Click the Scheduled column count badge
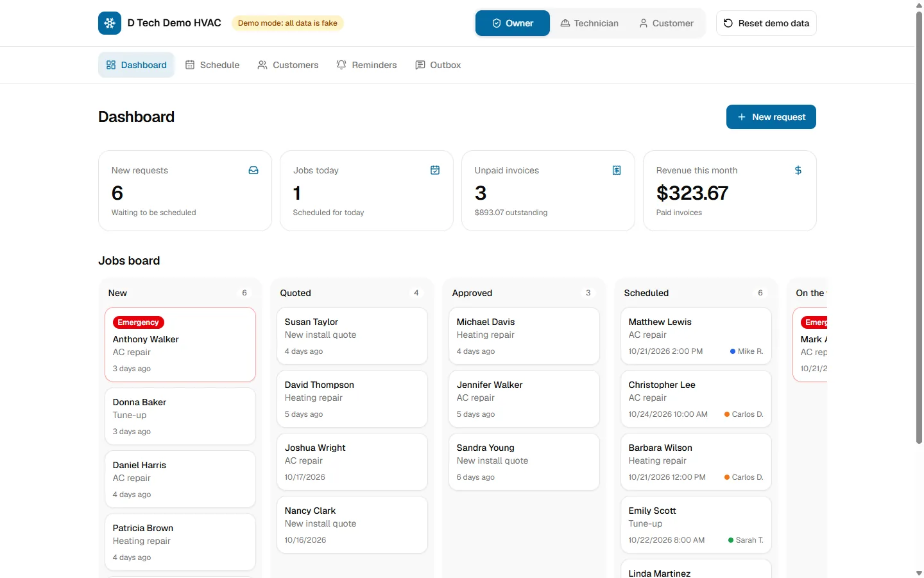Image resolution: width=924 pixels, height=578 pixels. pyautogui.click(x=760, y=293)
